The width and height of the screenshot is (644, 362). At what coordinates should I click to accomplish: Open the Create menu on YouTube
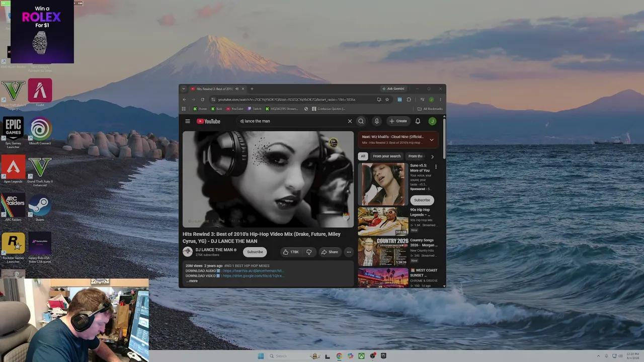pos(397,121)
